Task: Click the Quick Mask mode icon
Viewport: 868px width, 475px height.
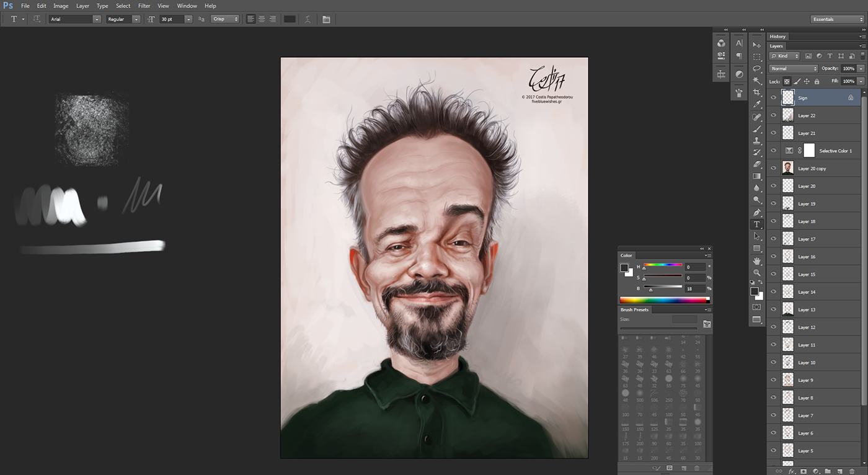Action: click(x=756, y=307)
